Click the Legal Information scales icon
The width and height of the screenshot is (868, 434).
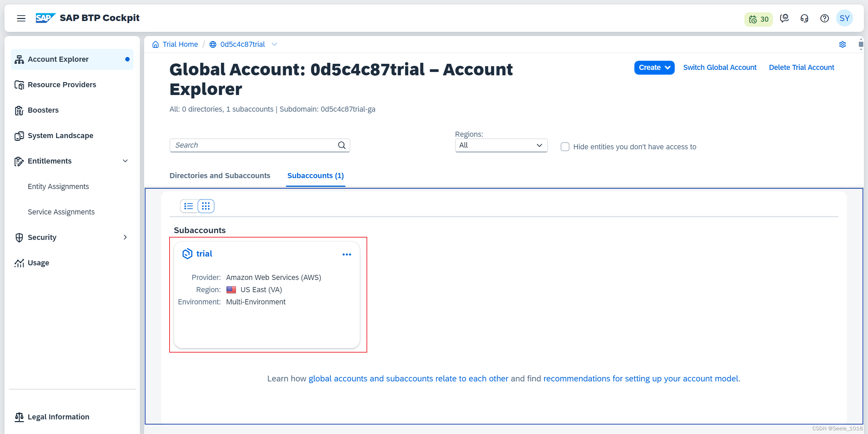[19, 417]
